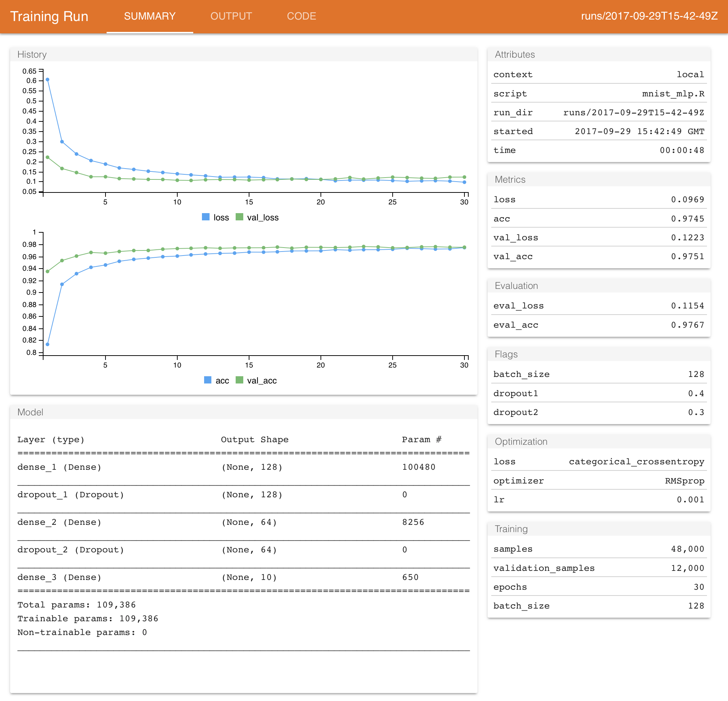This screenshot has height=701, width=728.
Task: Click first epoch loss data point
Action: click(47, 79)
